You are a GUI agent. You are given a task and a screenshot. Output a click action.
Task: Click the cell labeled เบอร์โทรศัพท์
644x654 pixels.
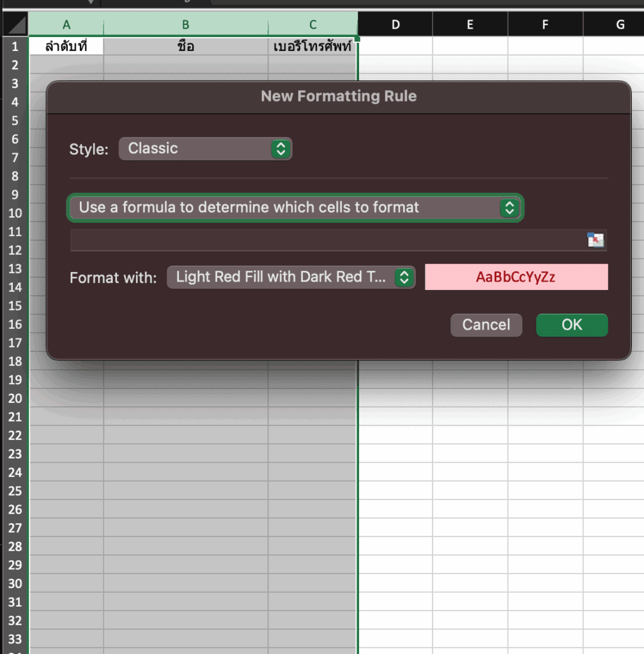coord(312,47)
